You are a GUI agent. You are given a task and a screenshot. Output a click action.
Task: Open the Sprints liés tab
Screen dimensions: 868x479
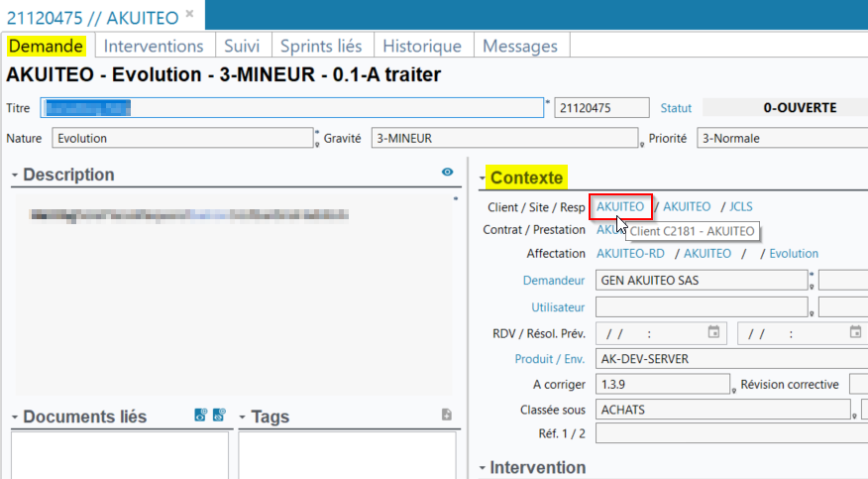pyautogui.click(x=321, y=46)
